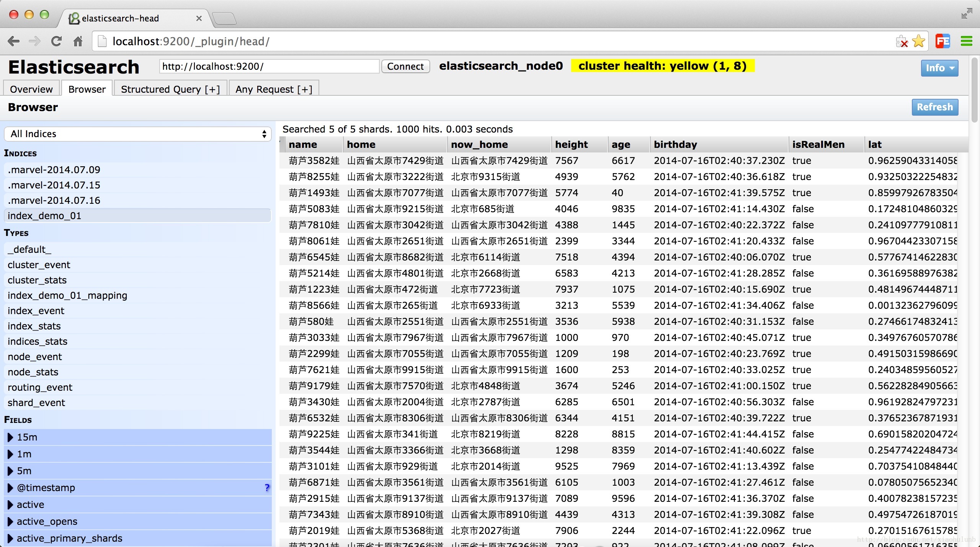Select the .marvel-2014.07.15 index
This screenshot has width=980, height=547.
138,185
